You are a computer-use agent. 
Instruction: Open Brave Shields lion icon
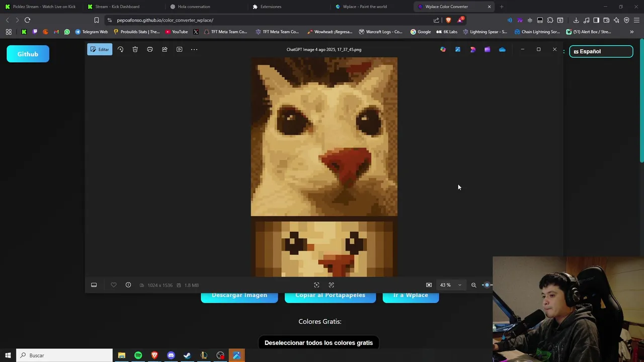[448, 20]
